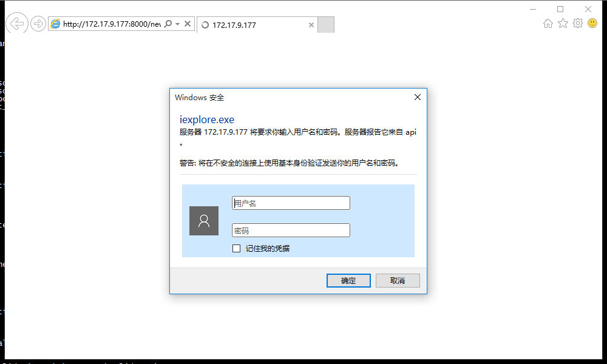Close the Windows 安全 dialog
This screenshot has height=364, width=607.
point(418,97)
